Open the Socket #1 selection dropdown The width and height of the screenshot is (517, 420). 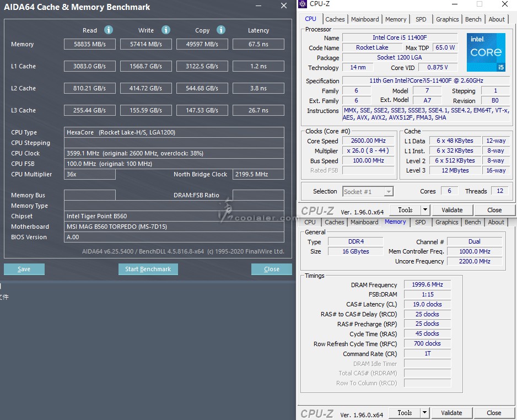coord(368,192)
